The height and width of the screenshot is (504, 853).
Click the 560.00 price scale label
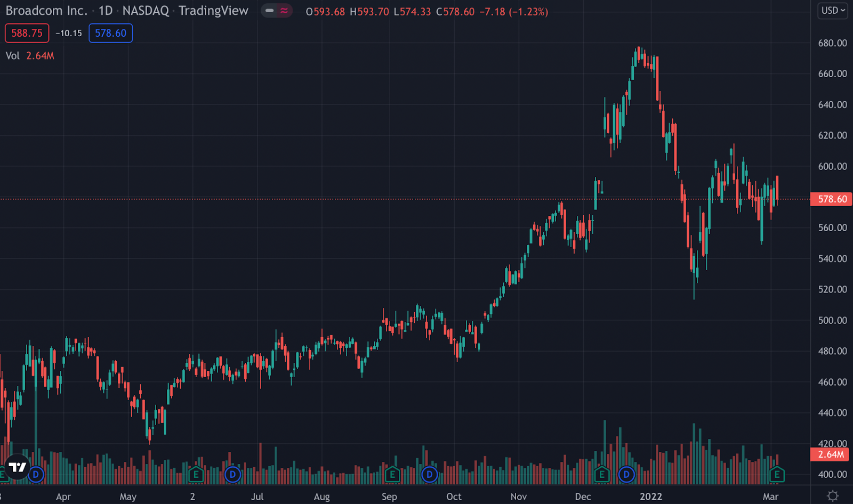[833, 228]
